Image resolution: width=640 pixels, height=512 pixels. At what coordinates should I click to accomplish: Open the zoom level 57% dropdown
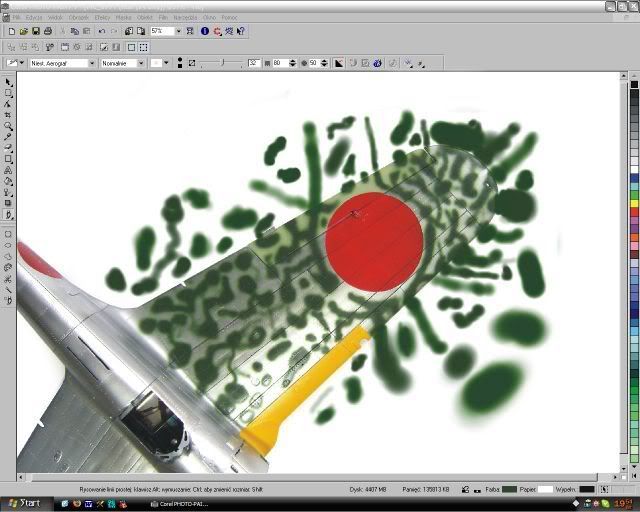pyautogui.click(x=179, y=32)
